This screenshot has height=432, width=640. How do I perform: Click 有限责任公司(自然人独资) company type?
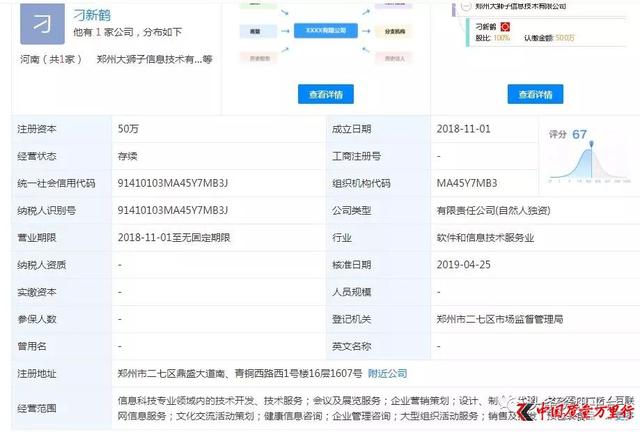click(493, 210)
